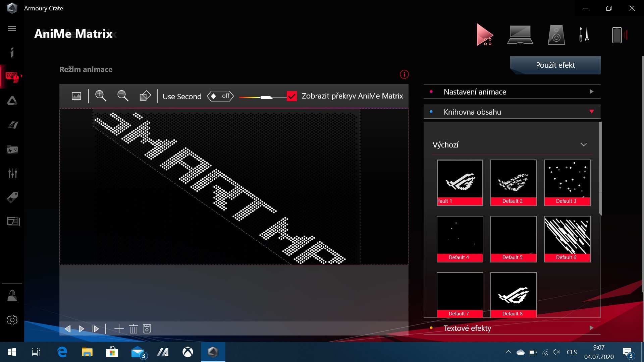
Task: Select the device keyboard sidebar icon
Action: click(12, 77)
